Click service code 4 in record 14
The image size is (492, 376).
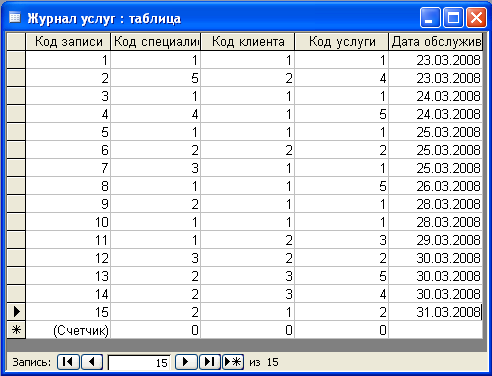click(342, 294)
